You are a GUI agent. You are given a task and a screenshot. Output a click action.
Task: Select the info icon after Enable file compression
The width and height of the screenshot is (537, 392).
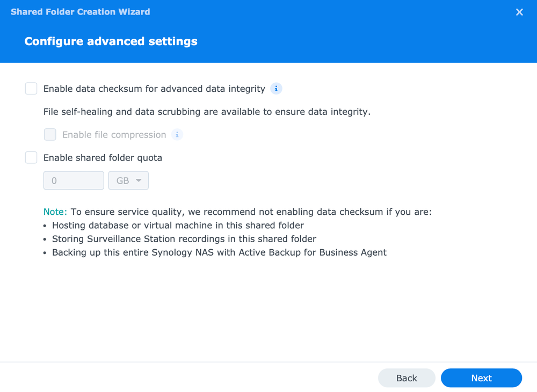coord(177,134)
